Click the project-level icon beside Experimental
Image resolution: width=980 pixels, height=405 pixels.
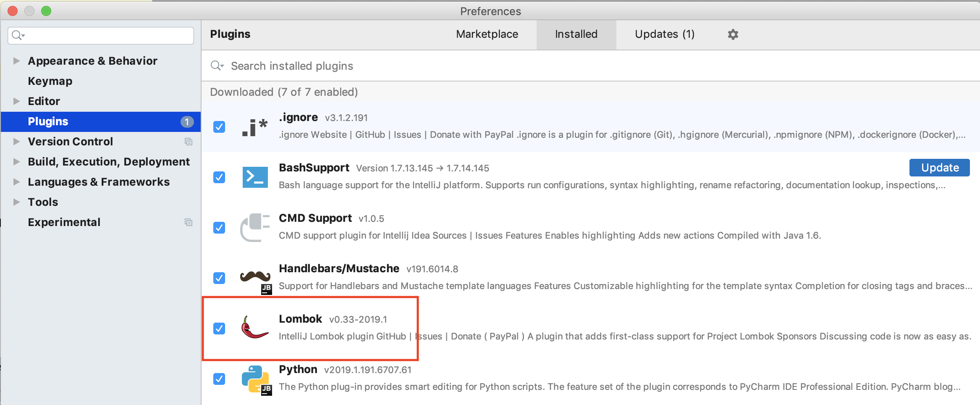point(189,222)
